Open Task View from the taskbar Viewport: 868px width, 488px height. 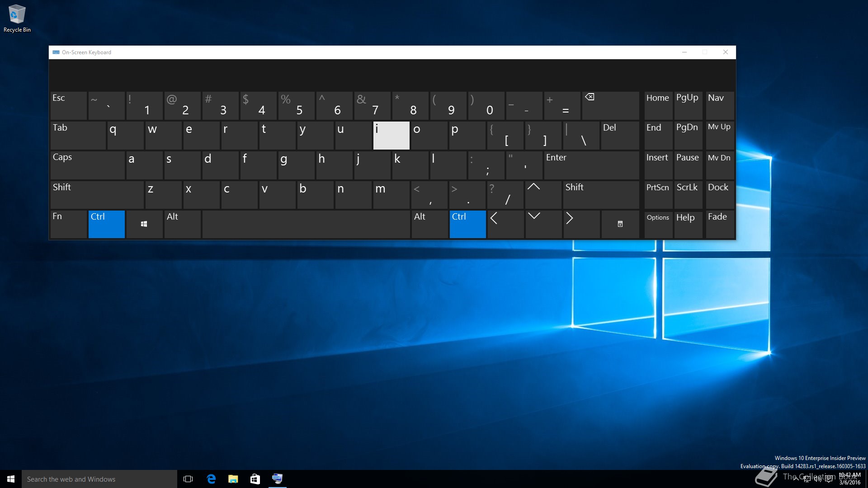[x=188, y=479]
